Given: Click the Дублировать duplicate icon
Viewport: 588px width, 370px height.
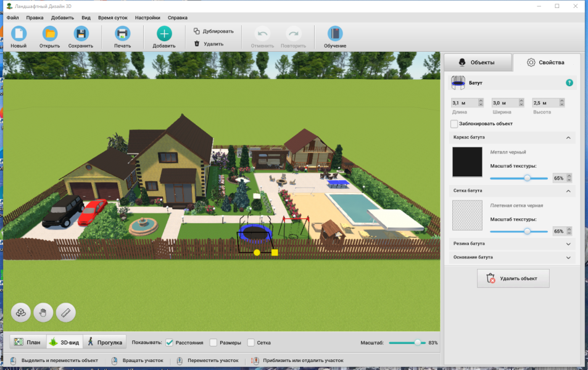Looking at the screenshot, I should [x=196, y=31].
